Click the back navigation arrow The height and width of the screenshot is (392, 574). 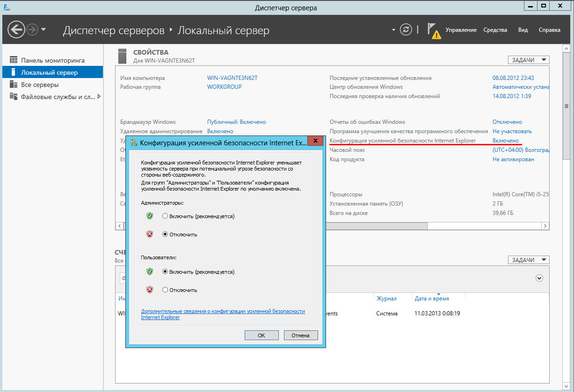pos(16,30)
